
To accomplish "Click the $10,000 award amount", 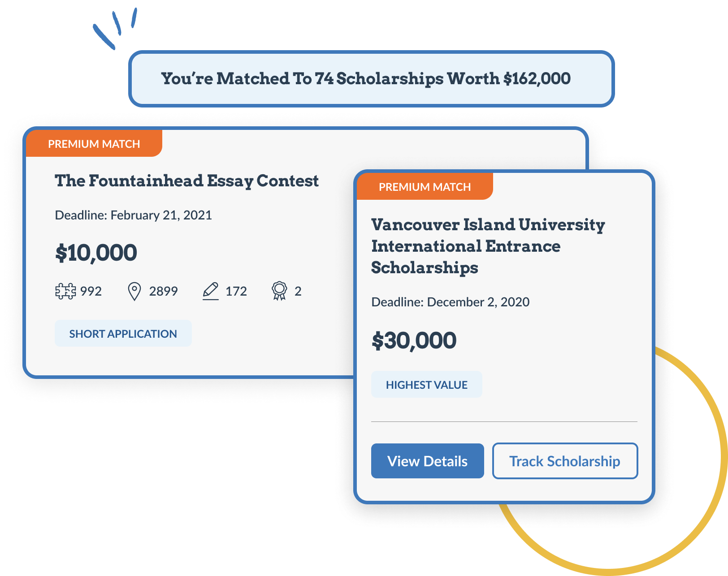I will point(96,253).
